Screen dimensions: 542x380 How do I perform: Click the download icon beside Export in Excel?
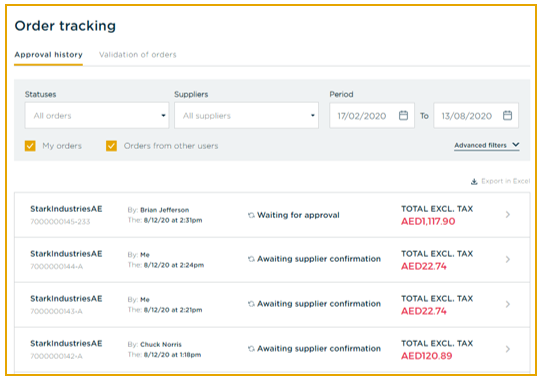(x=474, y=182)
